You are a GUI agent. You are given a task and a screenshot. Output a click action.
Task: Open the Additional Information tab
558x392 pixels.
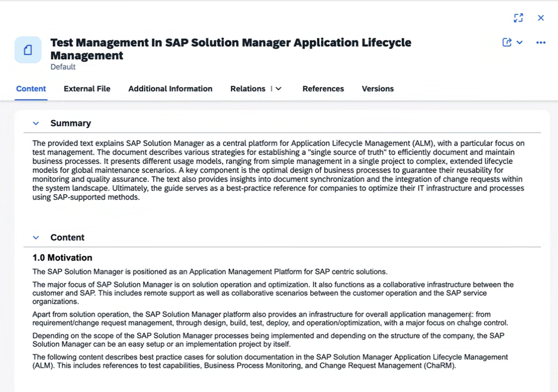(x=170, y=88)
